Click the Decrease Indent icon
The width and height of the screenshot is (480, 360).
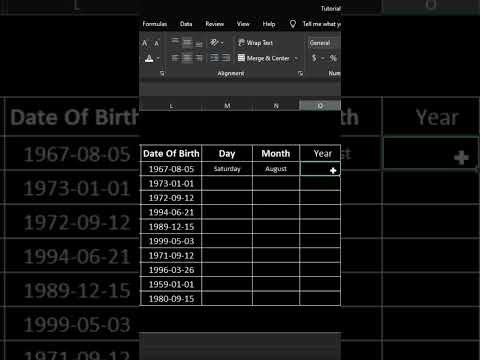pyautogui.click(x=214, y=58)
